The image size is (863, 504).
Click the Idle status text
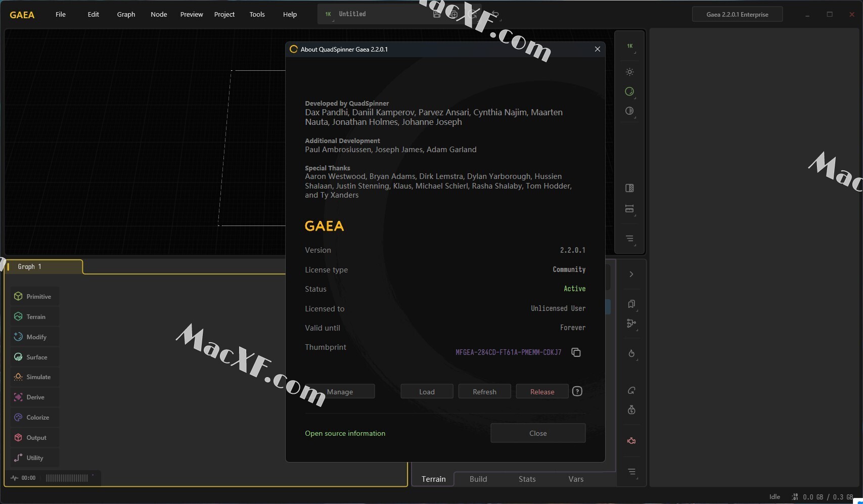[775, 497]
